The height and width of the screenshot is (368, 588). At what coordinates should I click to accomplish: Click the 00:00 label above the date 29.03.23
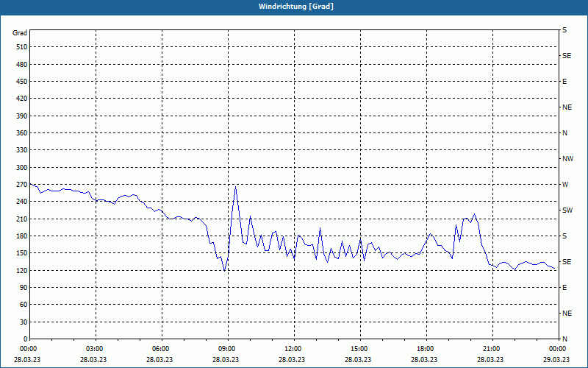coord(558,349)
